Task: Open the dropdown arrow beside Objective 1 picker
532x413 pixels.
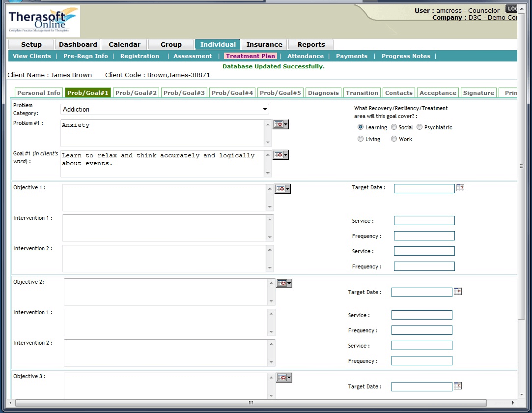Action: click(286, 188)
